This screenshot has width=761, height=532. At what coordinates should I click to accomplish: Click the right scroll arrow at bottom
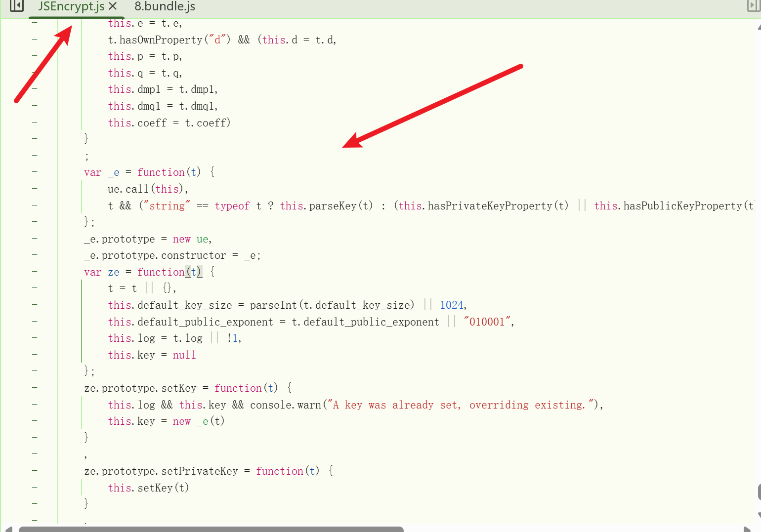(x=747, y=529)
